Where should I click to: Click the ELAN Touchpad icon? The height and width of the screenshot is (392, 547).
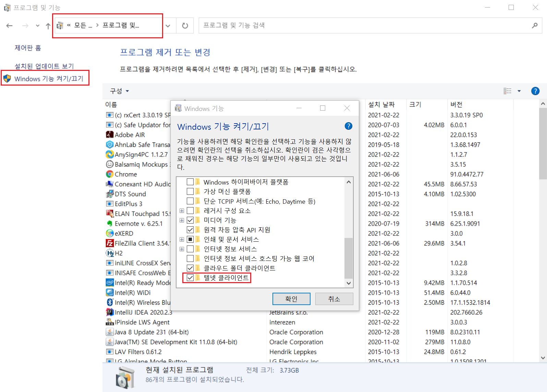[110, 214]
